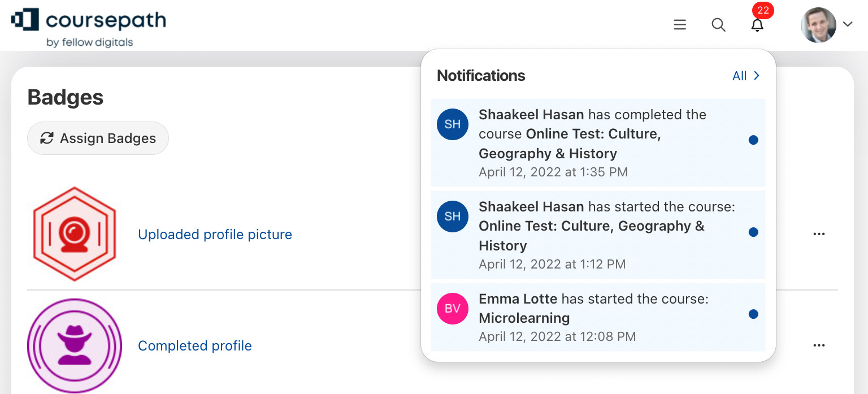Image resolution: width=868 pixels, height=394 pixels.
Task: Click the red Uploaded profile picture badge icon
Action: (75, 234)
